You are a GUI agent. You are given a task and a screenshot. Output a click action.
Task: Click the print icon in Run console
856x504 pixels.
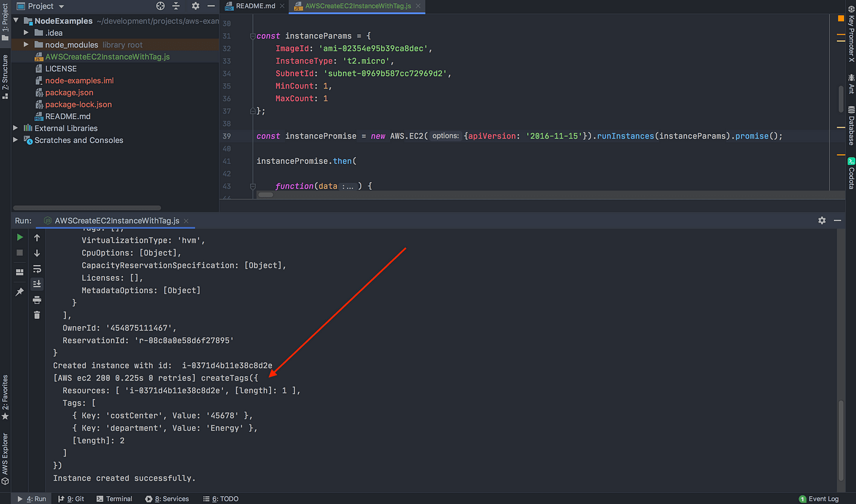coord(37,300)
